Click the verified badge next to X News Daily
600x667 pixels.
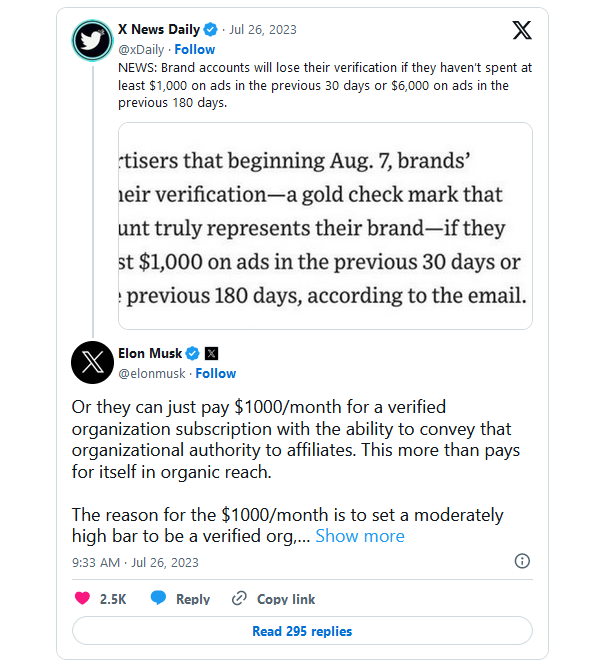point(212,30)
